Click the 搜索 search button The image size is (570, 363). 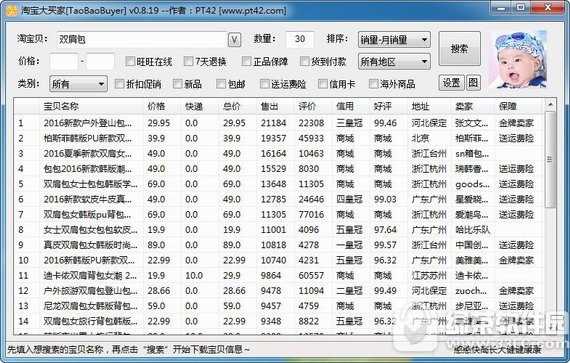coord(459,49)
